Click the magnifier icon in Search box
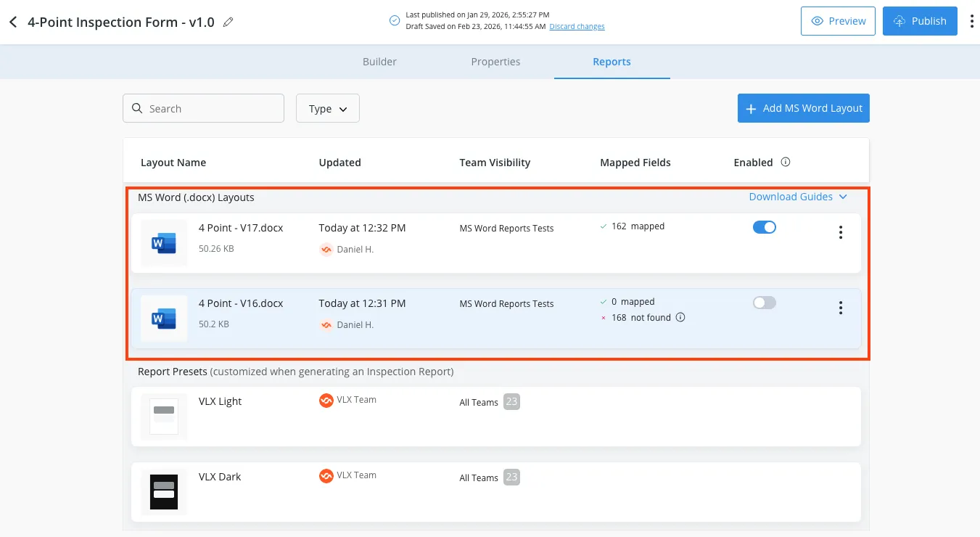Screen dimensions: 980x537 pos(138,108)
